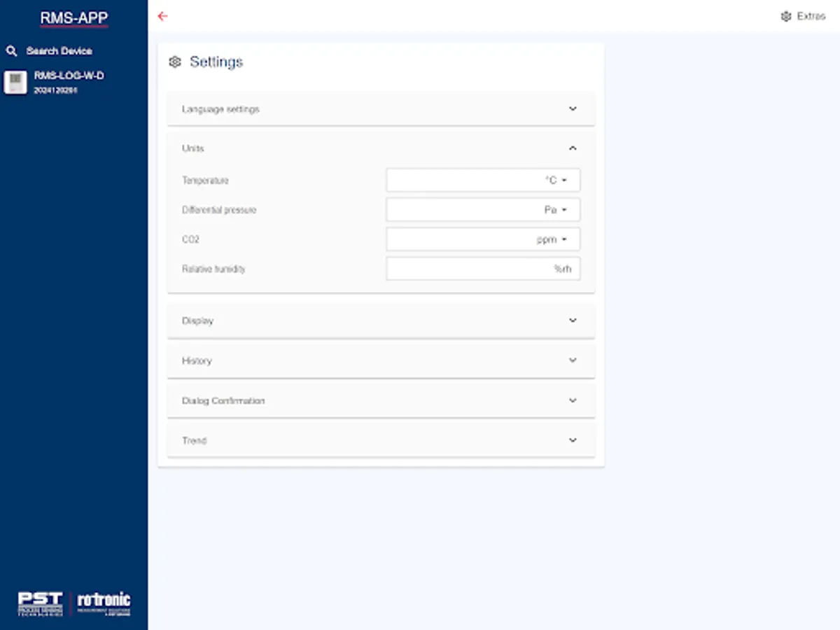
Task: Click the rotronic logo in sidebar footer
Action: 104,602
